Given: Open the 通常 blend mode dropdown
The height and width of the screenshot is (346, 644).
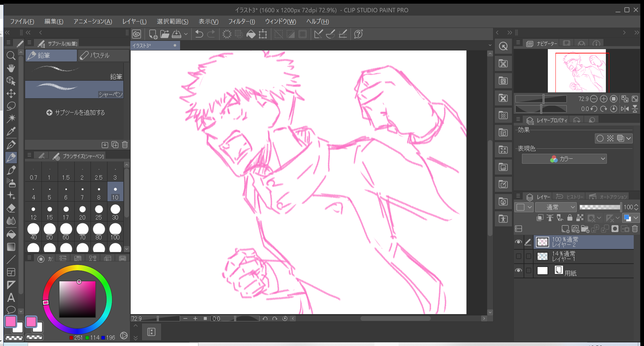Looking at the screenshot, I should coord(556,207).
